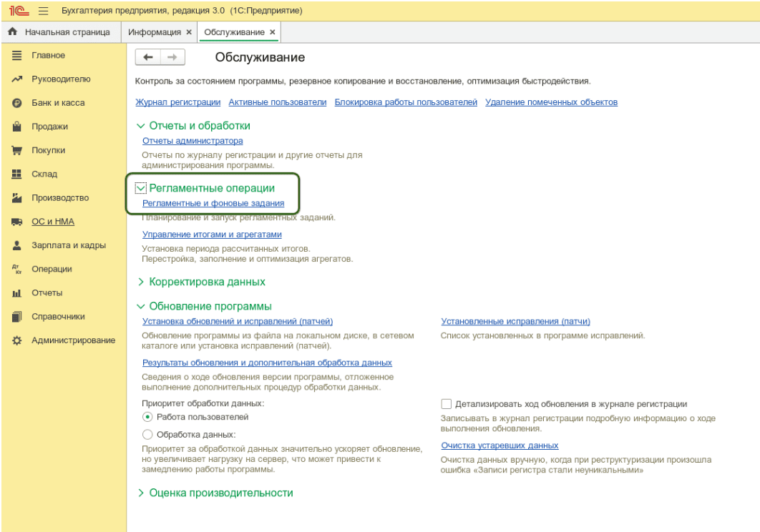760x532 pixels.
Task: Click the Отчеты bar chart icon
Action: coord(16,292)
